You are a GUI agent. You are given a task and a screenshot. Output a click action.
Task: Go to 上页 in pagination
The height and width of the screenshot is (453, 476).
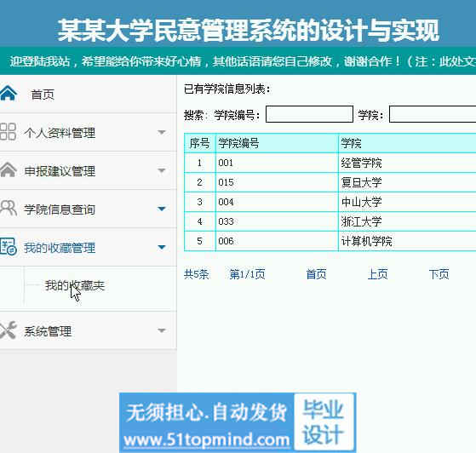coord(377,274)
